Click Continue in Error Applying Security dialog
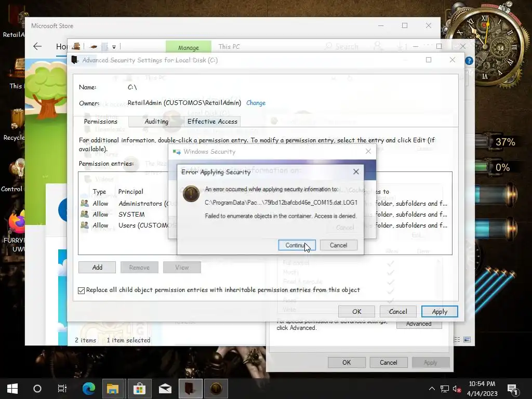The image size is (532, 399). 297,245
